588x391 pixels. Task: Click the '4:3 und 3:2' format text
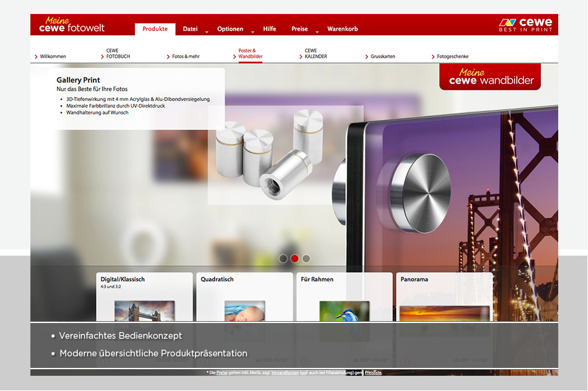(x=111, y=287)
